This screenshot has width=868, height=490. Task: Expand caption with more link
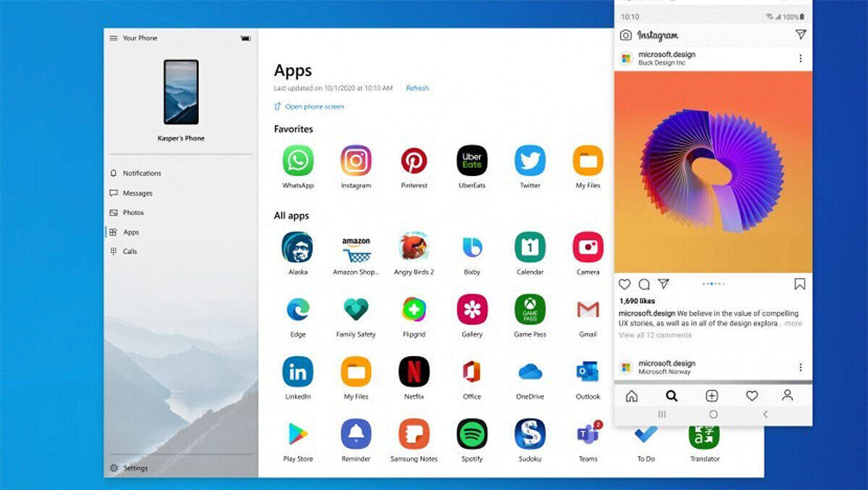pyautogui.click(x=793, y=324)
